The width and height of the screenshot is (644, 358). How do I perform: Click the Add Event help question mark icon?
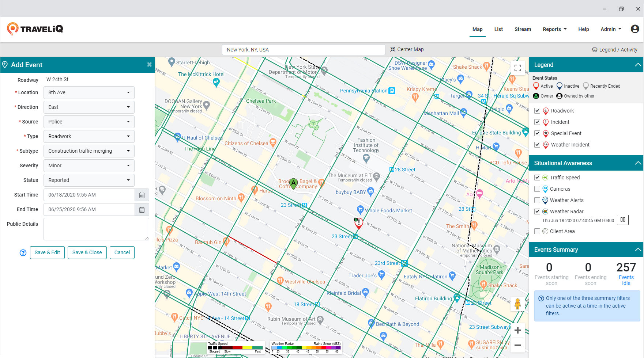[23, 252]
